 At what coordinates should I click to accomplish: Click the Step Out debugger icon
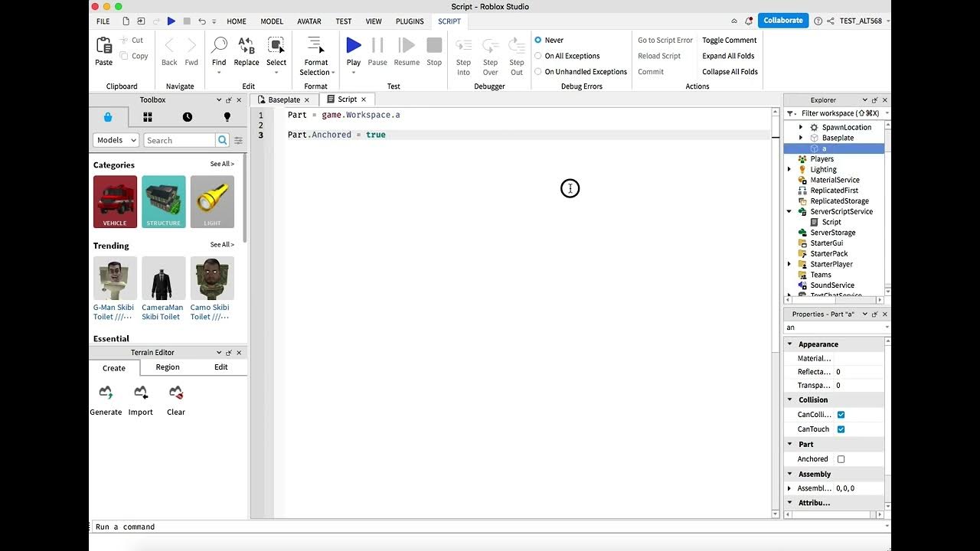tap(517, 45)
